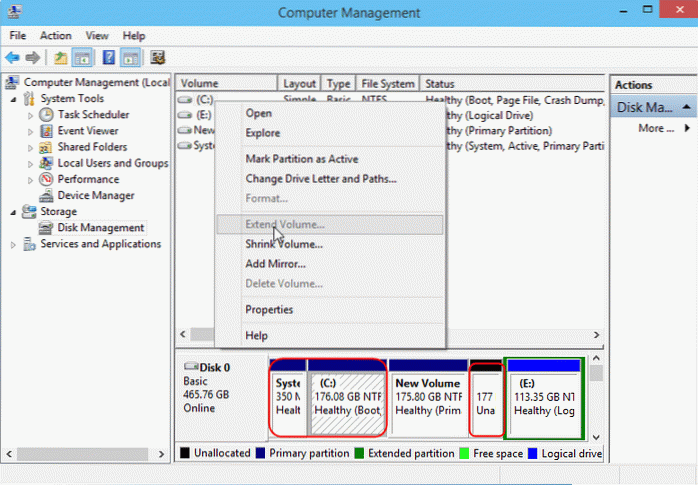Choose Change Drive Letter and Paths
Screen dimensions: 698x485
pos(329,178)
